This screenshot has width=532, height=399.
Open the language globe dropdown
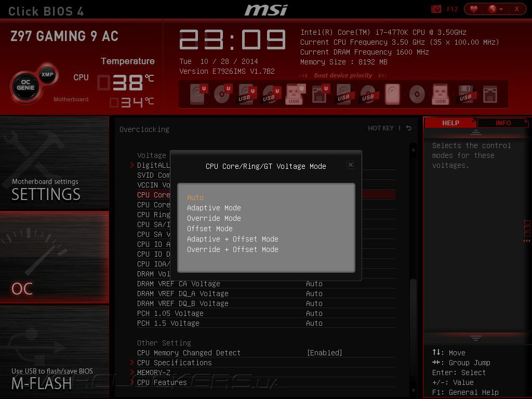[495, 9]
